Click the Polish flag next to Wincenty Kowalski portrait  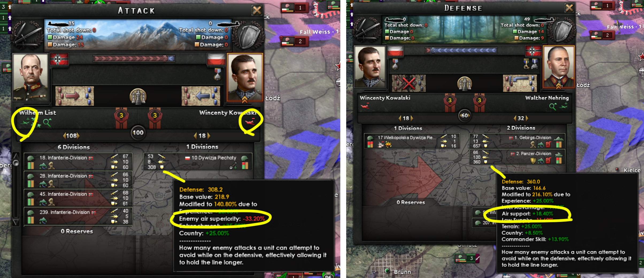[x=216, y=59]
